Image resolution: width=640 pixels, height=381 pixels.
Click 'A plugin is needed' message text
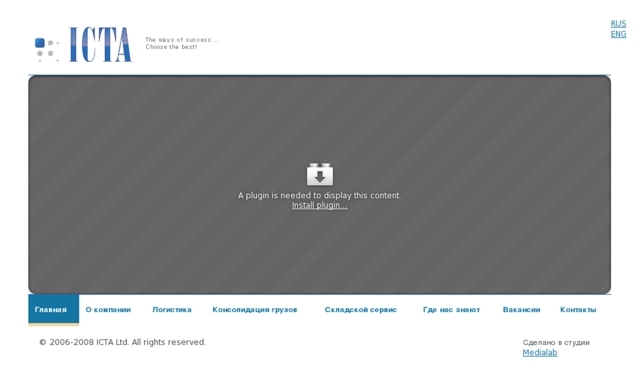pos(320,195)
